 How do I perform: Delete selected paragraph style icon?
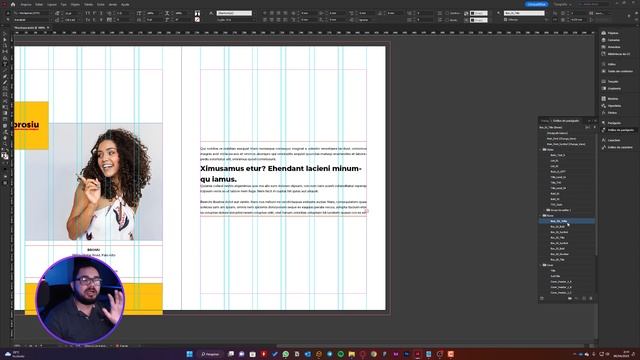[x=591, y=298]
